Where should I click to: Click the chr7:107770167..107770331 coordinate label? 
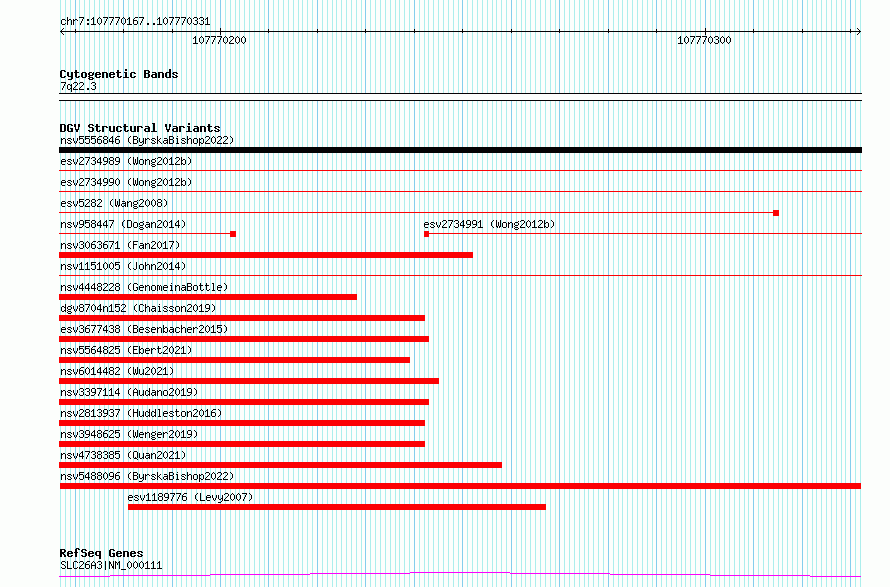point(135,22)
